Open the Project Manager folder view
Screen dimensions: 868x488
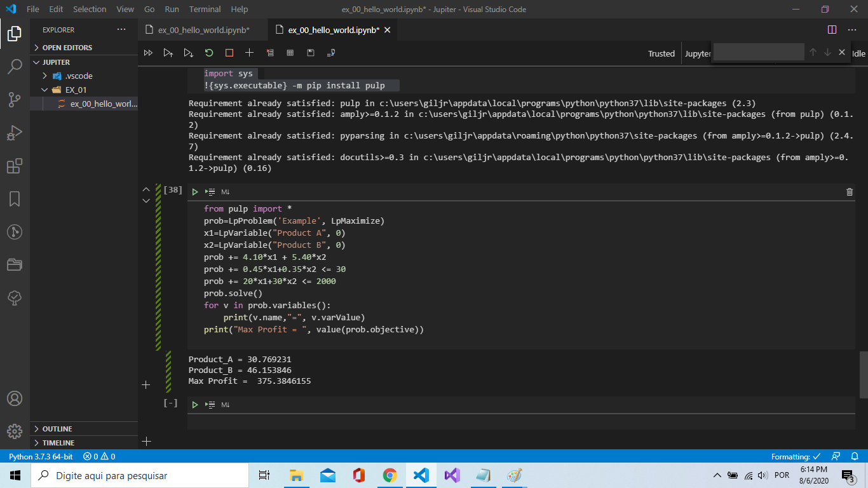pos(15,265)
